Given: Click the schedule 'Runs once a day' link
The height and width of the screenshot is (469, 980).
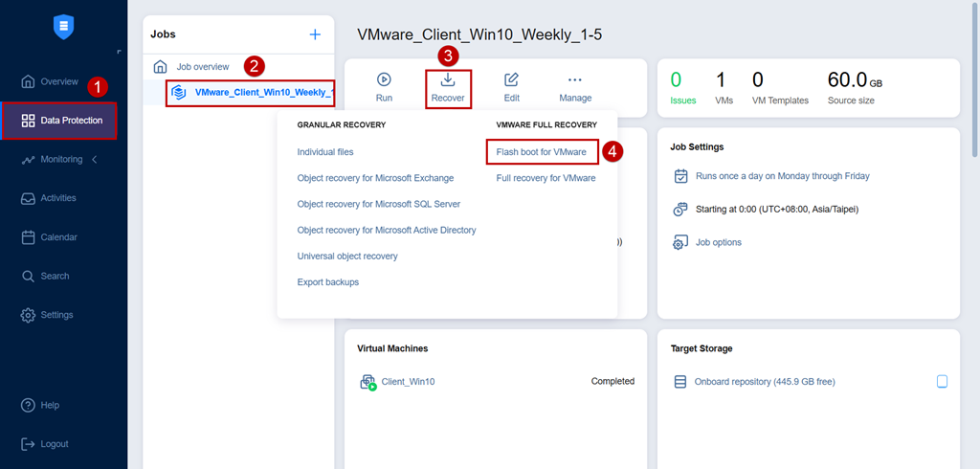Looking at the screenshot, I should [x=783, y=176].
